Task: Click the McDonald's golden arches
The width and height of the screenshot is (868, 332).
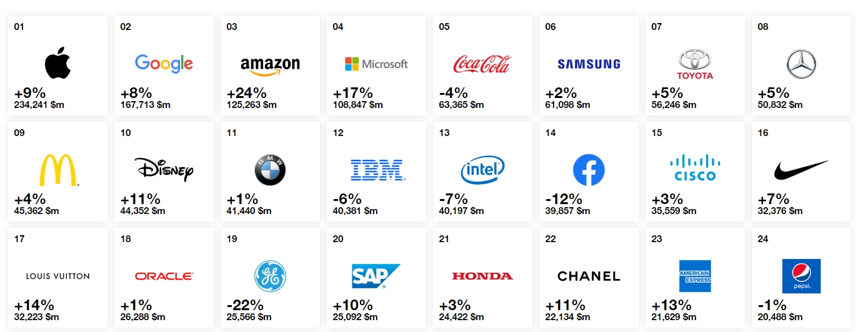Action: [x=57, y=170]
